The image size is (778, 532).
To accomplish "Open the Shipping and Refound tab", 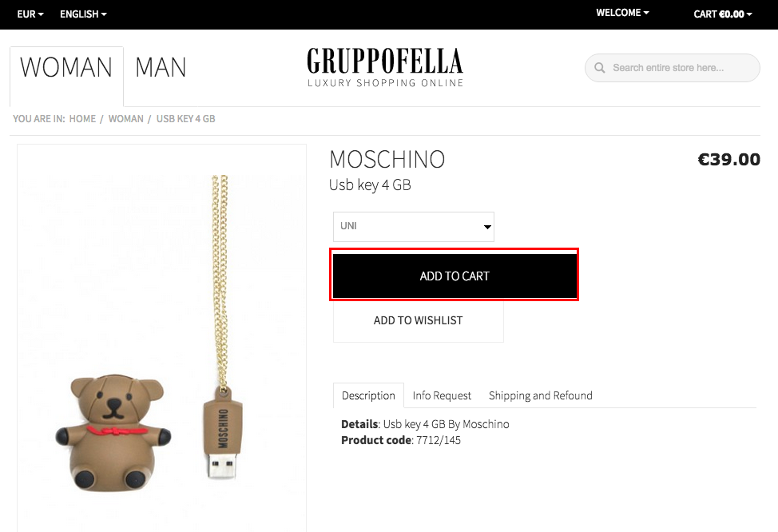I will point(540,395).
